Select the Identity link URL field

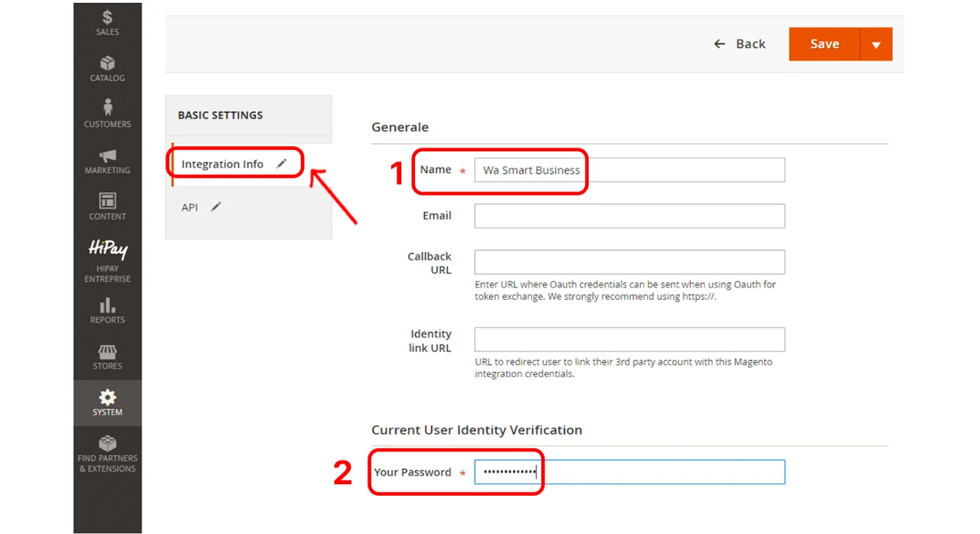(629, 340)
